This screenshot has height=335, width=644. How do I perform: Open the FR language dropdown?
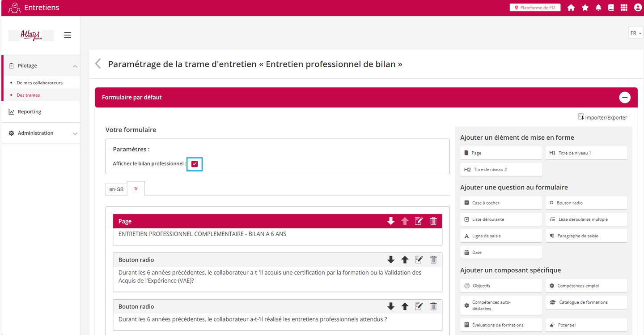click(x=636, y=33)
